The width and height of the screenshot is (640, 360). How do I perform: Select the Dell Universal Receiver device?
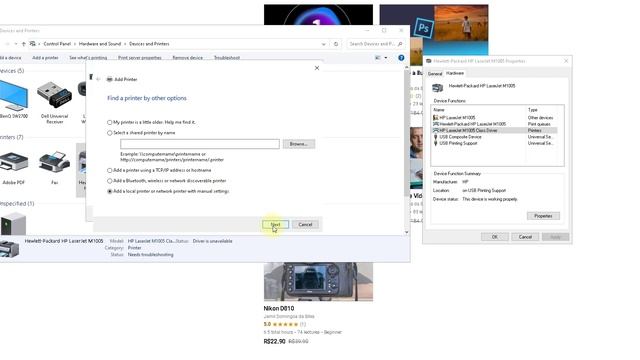54,102
